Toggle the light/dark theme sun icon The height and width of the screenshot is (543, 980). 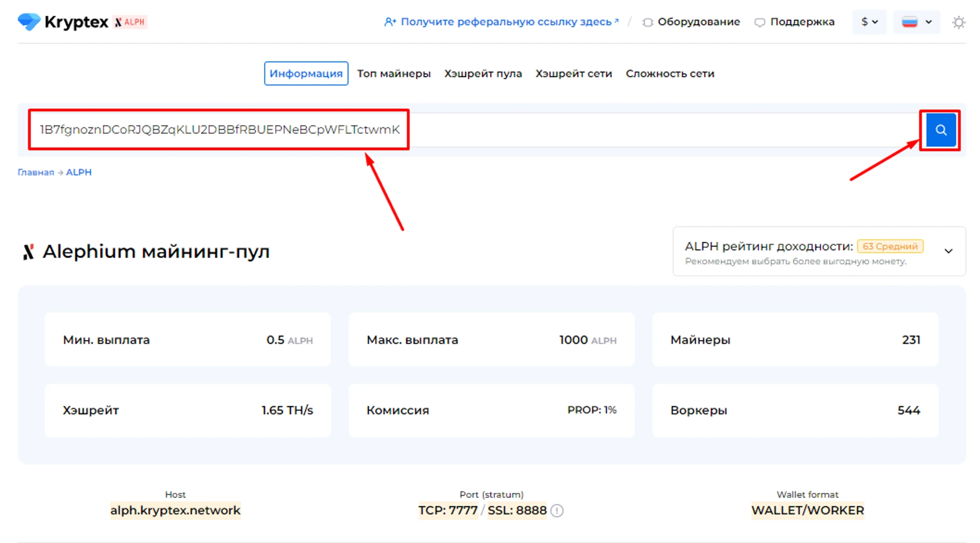pos(958,22)
